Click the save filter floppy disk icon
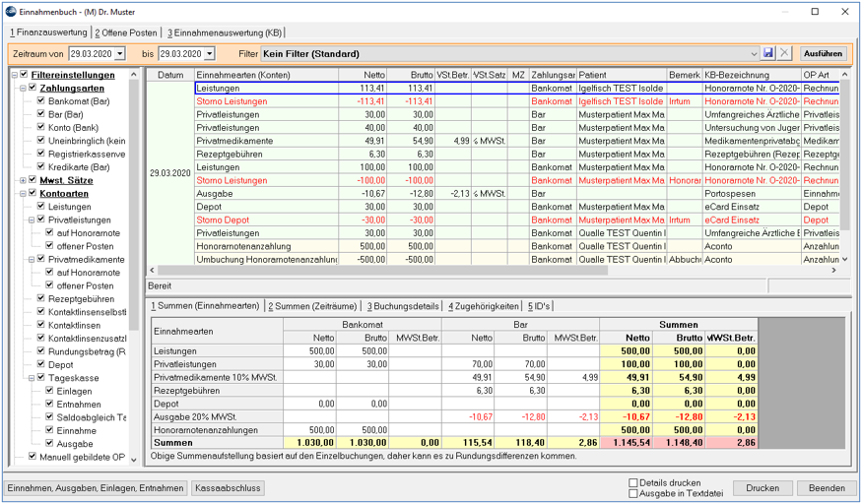Screen dimensions: 862x504 pos(768,53)
